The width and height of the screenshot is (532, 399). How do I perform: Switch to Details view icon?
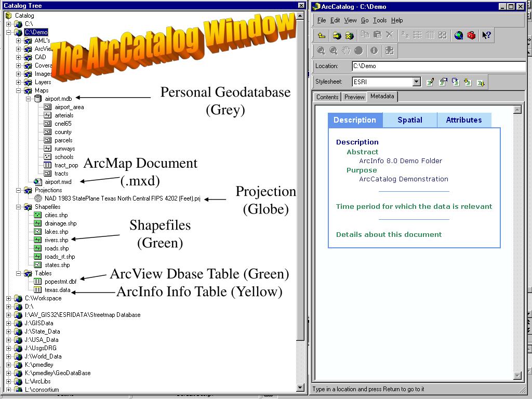pyautogui.click(x=430, y=35)
